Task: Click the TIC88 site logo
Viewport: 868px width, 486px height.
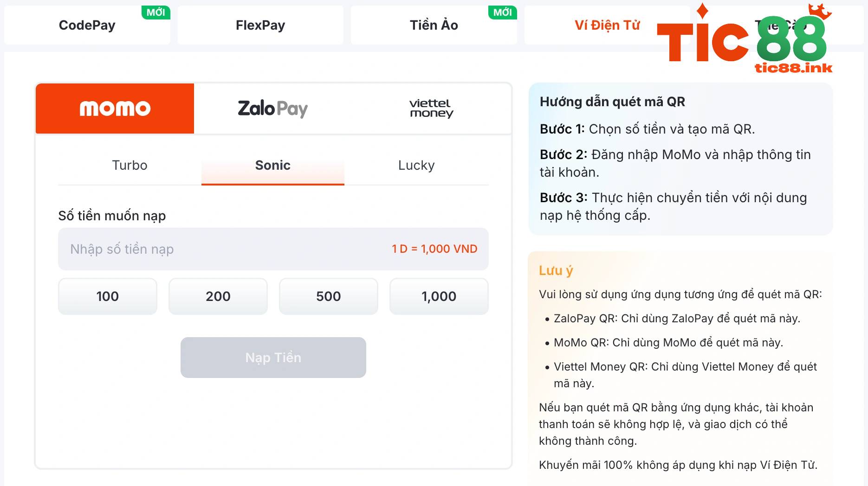Action: click(745, 41)
